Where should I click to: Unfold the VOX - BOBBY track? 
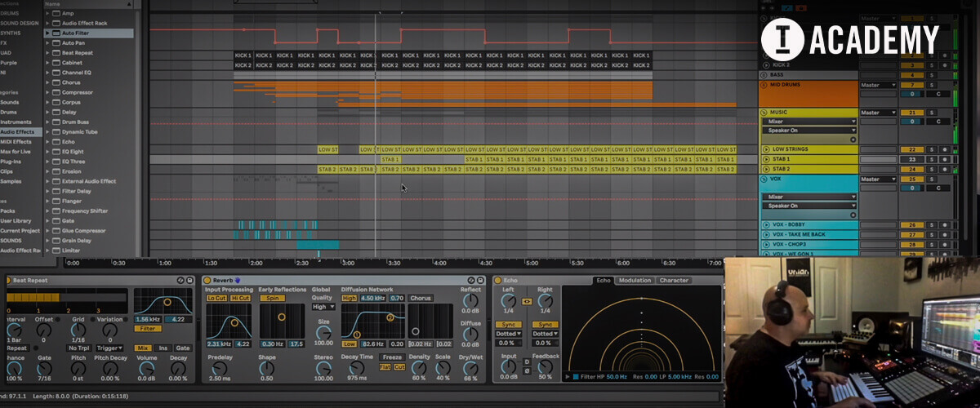[766, 224]
